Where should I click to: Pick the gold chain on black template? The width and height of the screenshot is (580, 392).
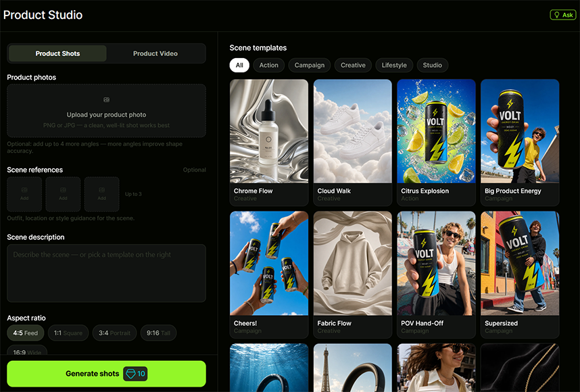click(520, 368)
